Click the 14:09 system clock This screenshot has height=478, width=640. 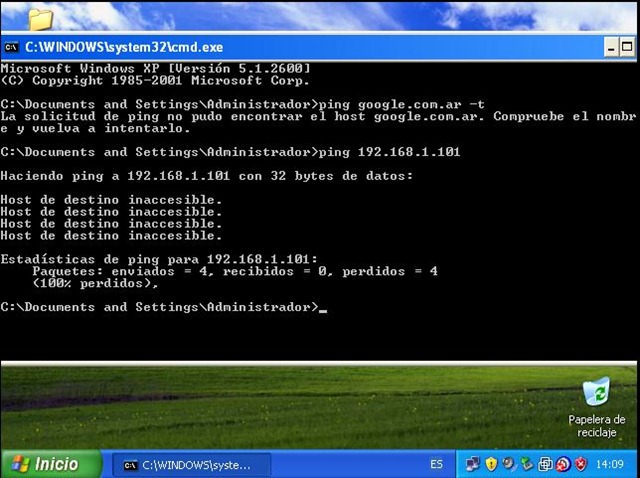coord(609,464)
